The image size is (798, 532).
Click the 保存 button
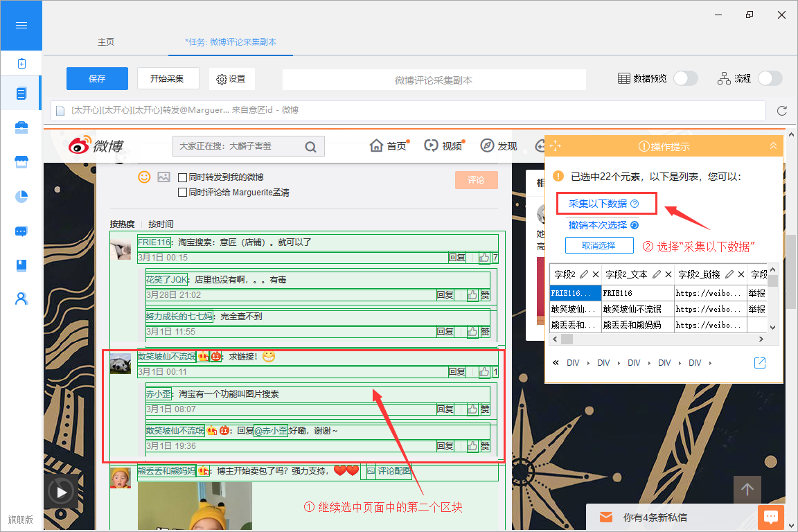97,78
